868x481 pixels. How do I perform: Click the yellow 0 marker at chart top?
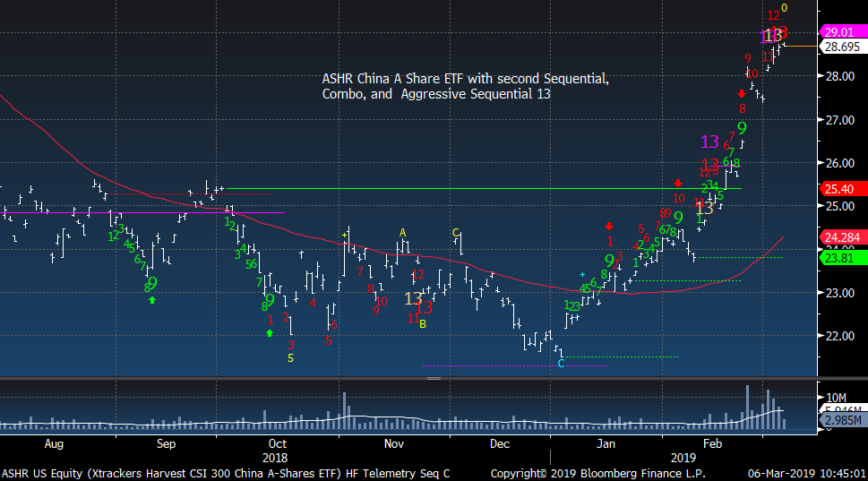click(784, 8)
